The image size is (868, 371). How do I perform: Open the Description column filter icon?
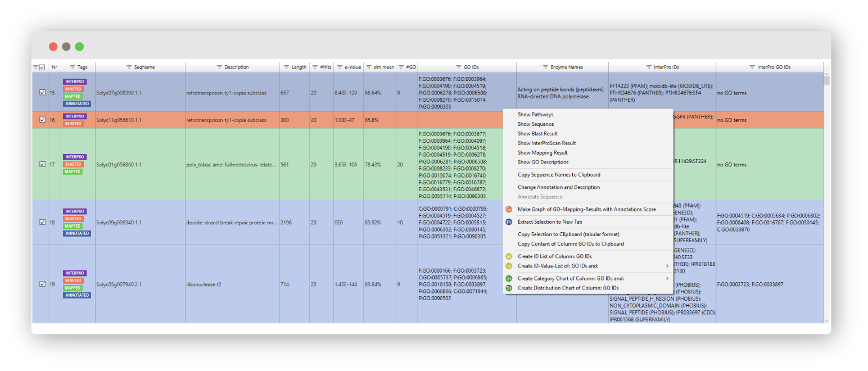219,67
